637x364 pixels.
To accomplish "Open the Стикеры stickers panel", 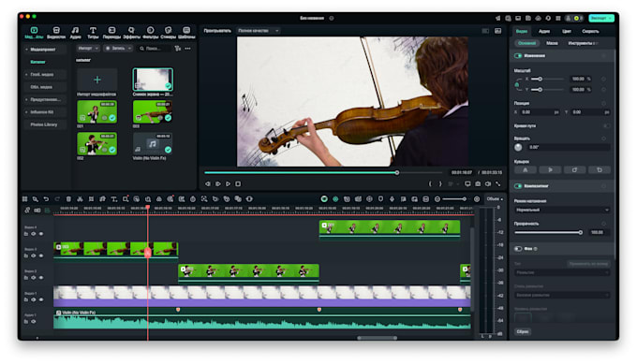I will pyautogui.click(x=169, y=33).
